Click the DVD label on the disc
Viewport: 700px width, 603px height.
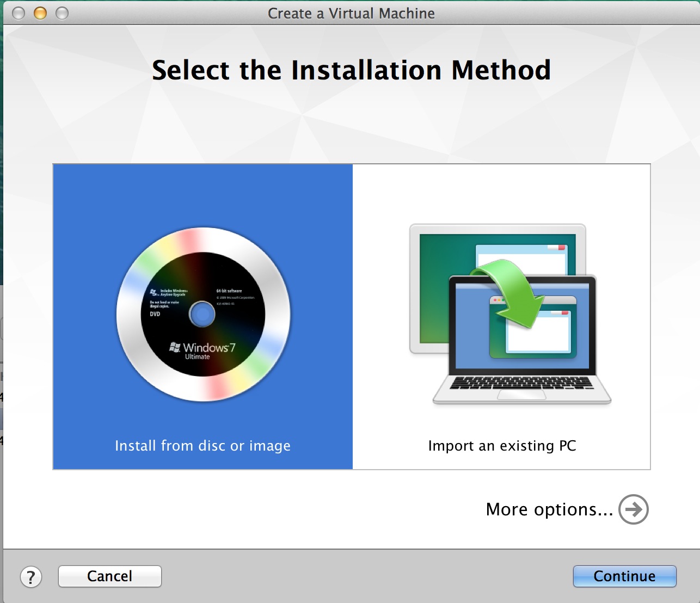(155, 314)
